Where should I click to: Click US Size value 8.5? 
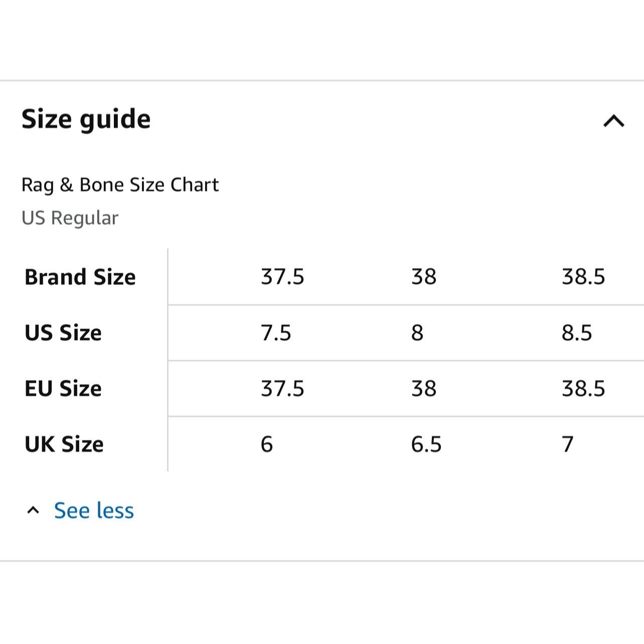pyautogui.click(x=577, y=333)
